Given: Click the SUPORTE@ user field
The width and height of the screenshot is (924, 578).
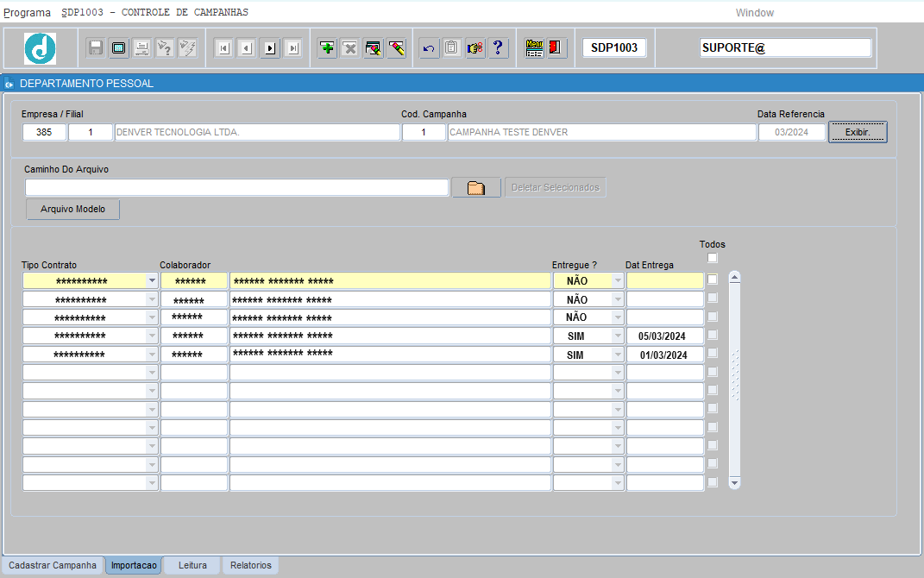Looking at the screenshot, I should click(785, 47).
